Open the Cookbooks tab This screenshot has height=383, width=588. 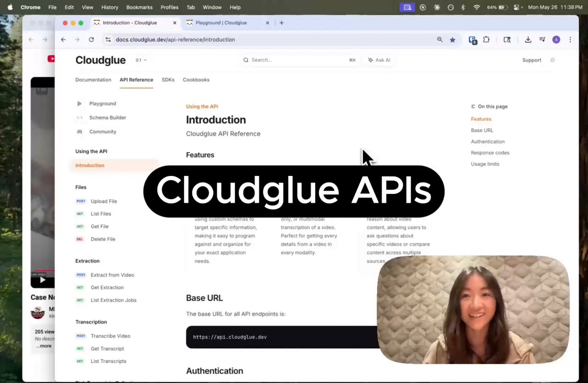click(196, 80)
